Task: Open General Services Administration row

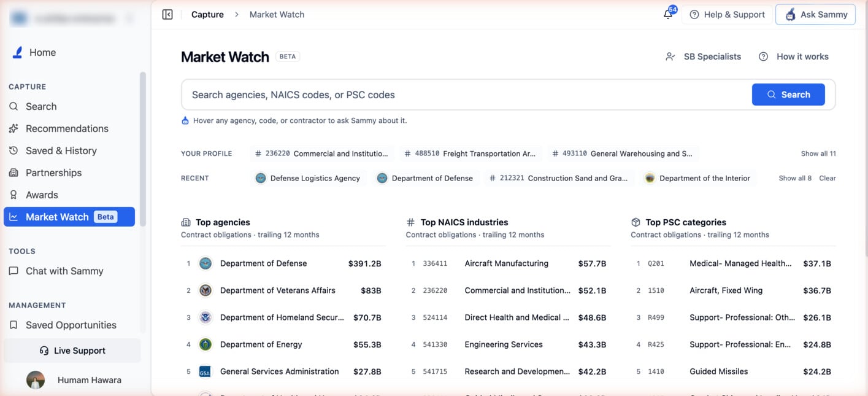Action: (x=283, y=371)
